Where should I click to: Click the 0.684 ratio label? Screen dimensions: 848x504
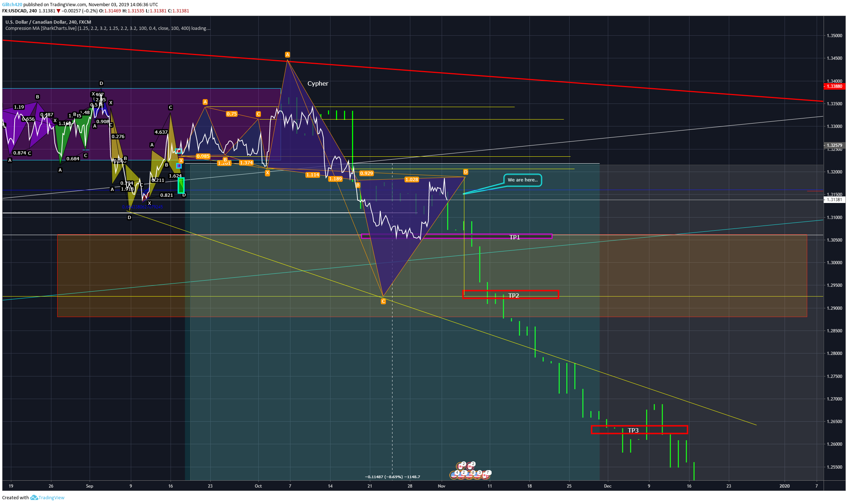point(73,159)
